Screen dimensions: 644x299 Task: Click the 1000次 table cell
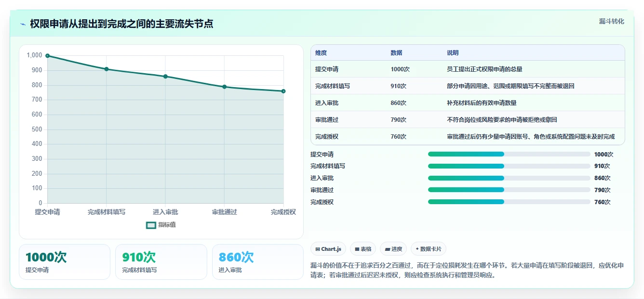coord(400,69)
